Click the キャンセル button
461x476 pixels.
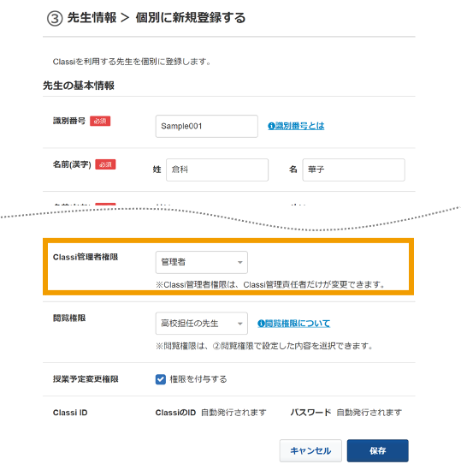point(310,451)
